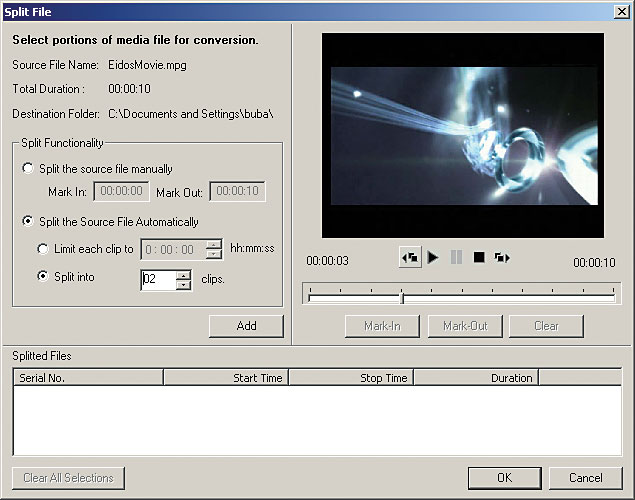Click the destination folder path text
Viewport: 635px width, 500px height.
click(x=191, y=114)
